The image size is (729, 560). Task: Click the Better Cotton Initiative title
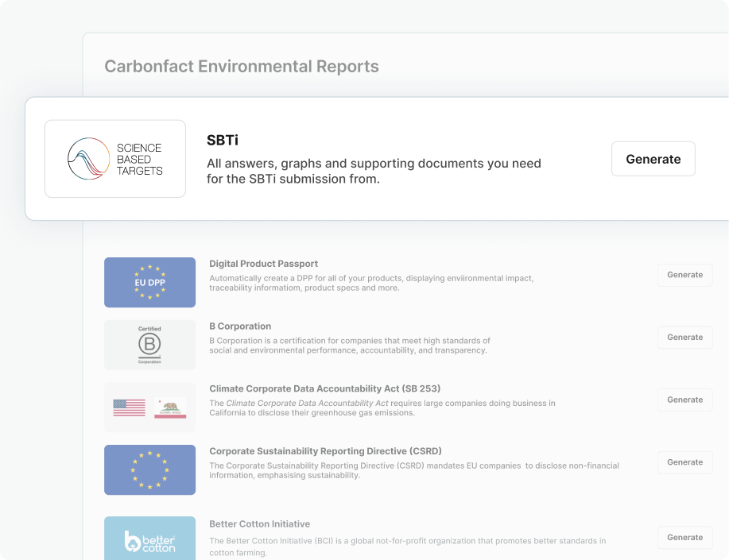click(259, 524)
